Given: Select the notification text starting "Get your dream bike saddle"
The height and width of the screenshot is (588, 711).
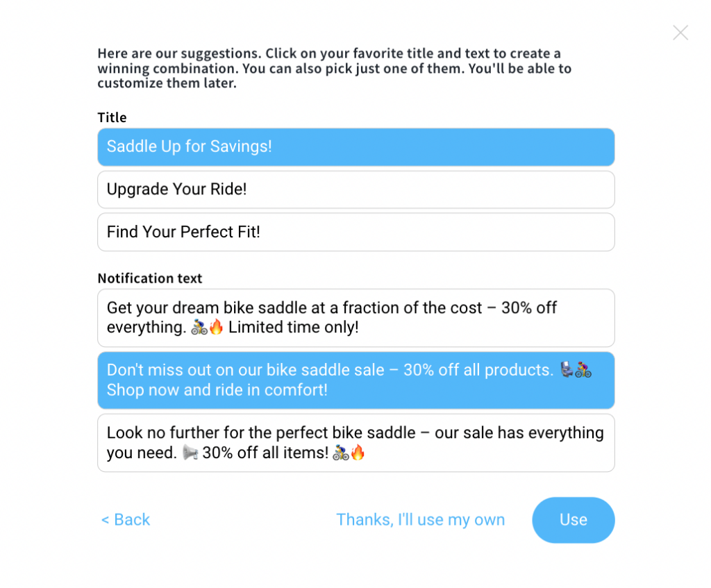Looking at the screenshot, I should tap(355, 317).
